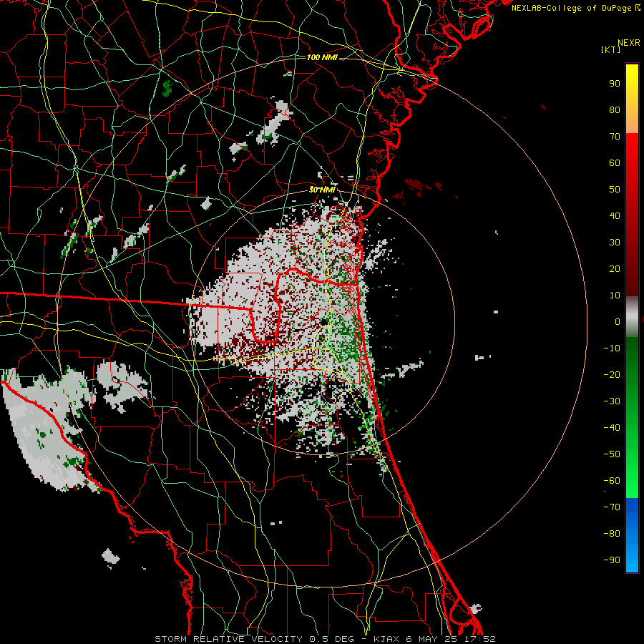This screenshot has height=644, width=644.
Task: Click the positive 10 scale value
Action: coord(615,296)
